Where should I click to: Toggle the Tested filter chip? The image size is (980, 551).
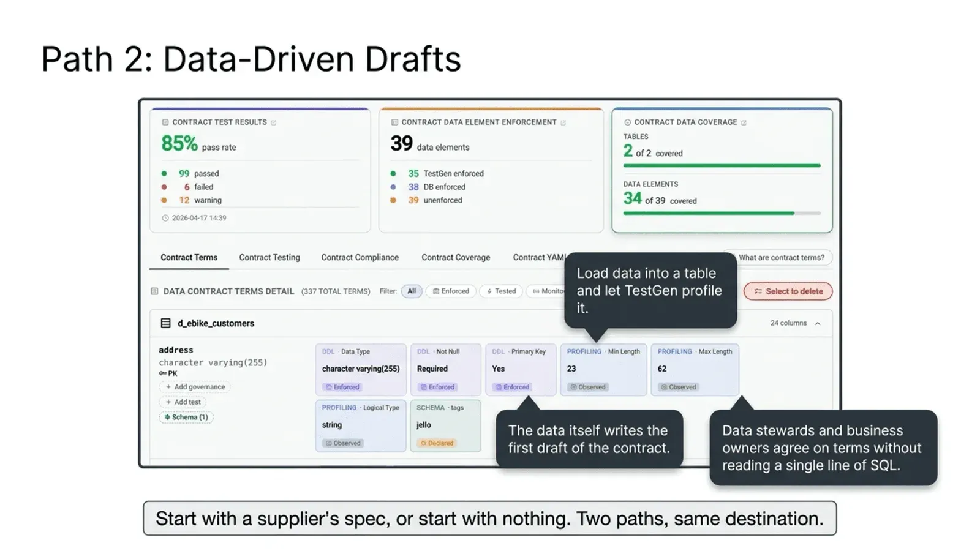(501, 291)
